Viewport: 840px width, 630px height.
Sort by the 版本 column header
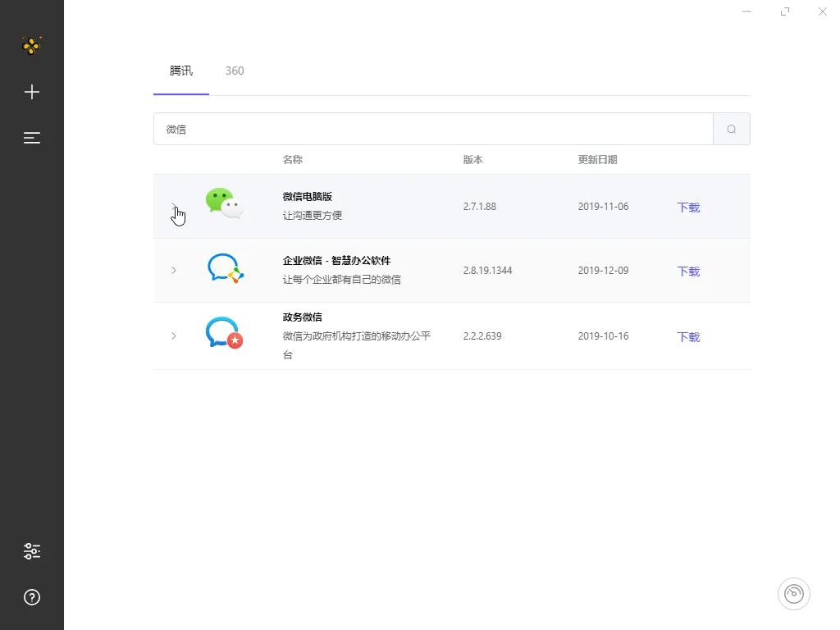coord(472,159)
